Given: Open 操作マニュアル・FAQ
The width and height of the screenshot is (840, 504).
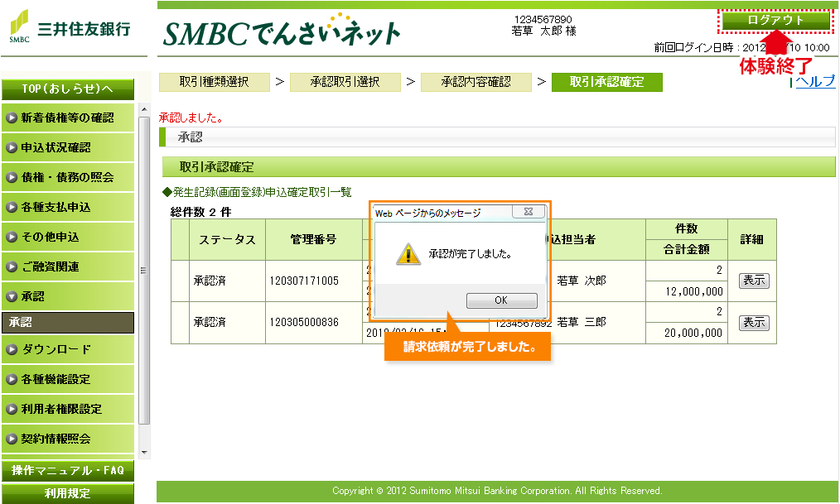Looking at the screenshot, I should click(x=67, y=471).
